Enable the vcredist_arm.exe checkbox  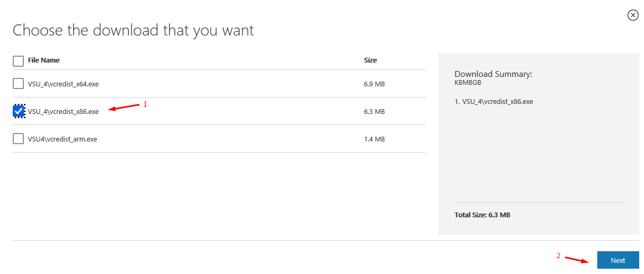[19, 139]
